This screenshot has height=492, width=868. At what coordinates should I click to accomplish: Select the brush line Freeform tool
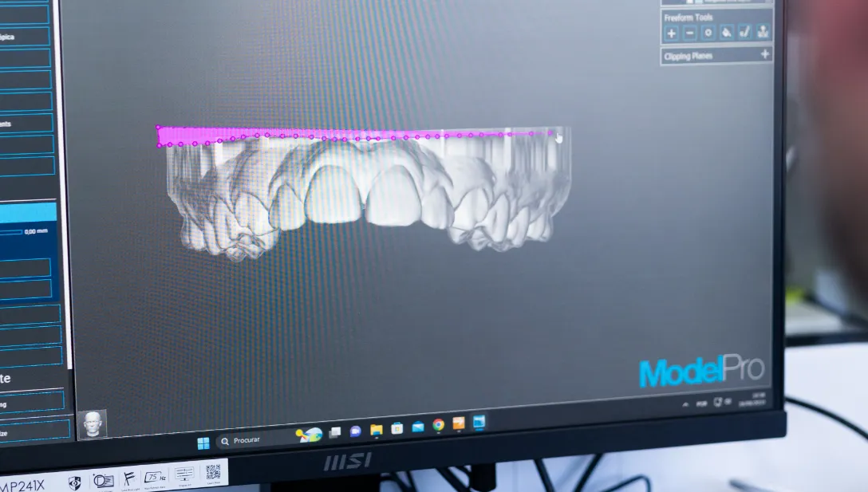tap(744, 32)
